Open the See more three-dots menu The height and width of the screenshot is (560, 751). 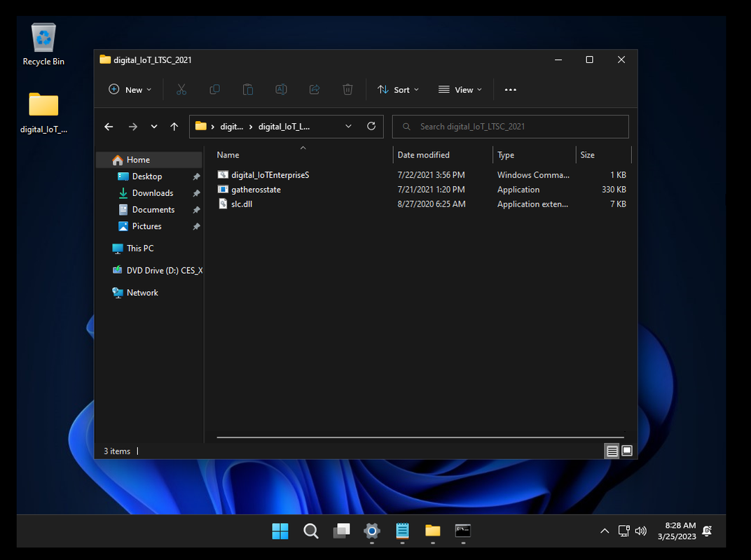pos(511,90)
